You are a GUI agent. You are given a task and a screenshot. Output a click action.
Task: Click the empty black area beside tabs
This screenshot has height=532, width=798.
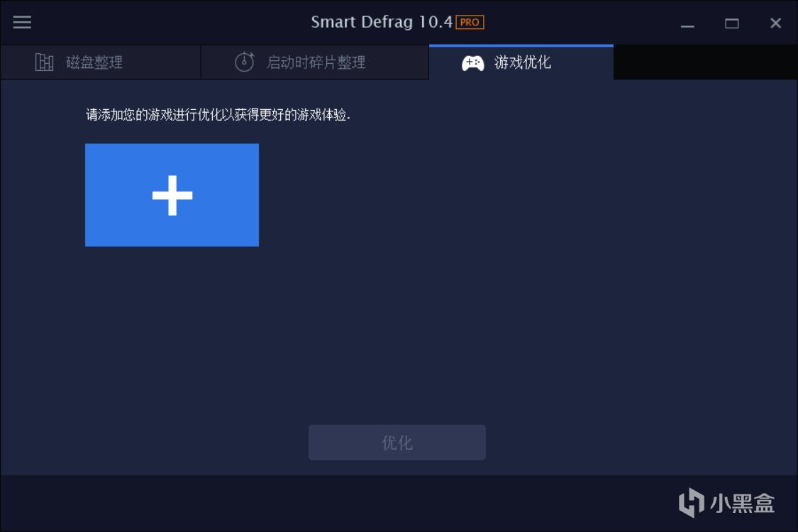705,62
